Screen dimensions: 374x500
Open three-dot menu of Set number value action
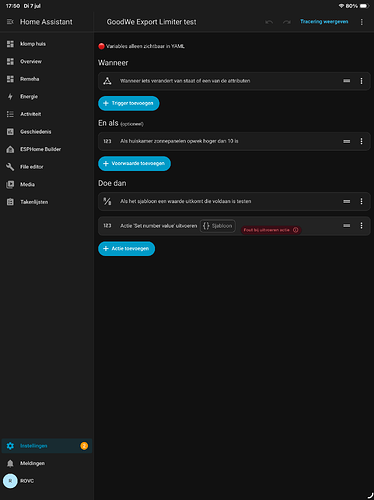coord(361,226)
